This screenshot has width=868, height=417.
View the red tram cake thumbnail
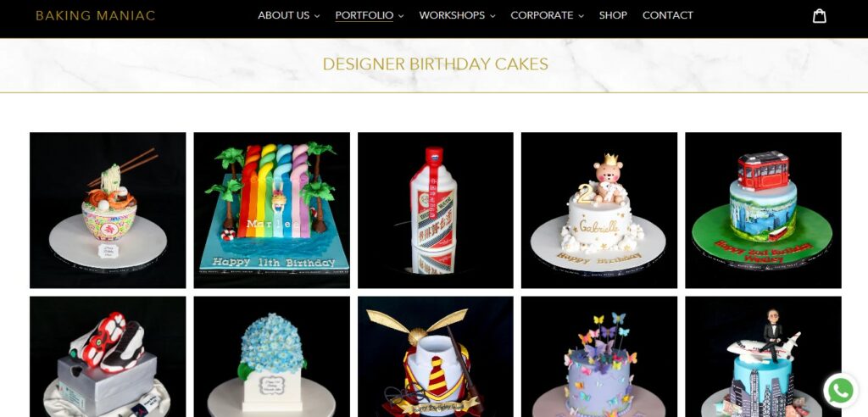[763, 210]
